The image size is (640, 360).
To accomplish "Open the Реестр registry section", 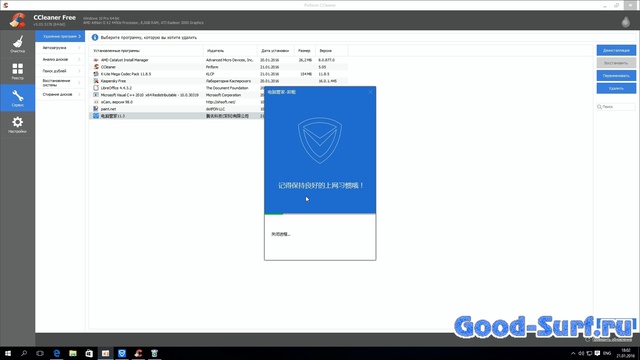I will (x=17, y=71).
